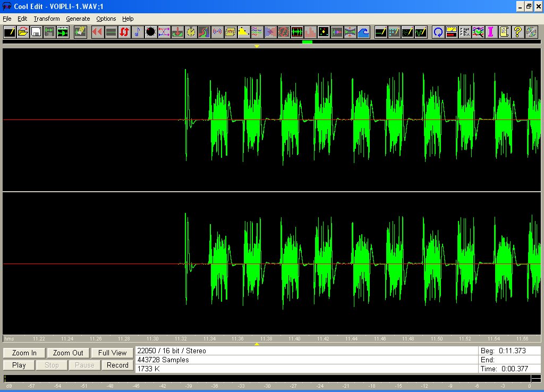Open the Edit menu
This screenshot has width=544, height=392.
click(x=22, y=19)
